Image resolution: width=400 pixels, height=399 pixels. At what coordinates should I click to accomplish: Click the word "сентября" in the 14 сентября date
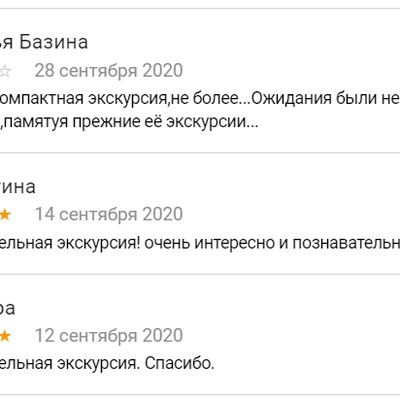[99, 215]
